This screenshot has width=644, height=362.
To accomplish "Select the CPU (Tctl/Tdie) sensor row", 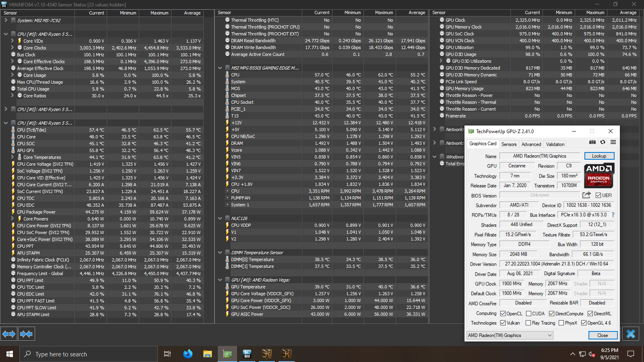I will point(107,130).
